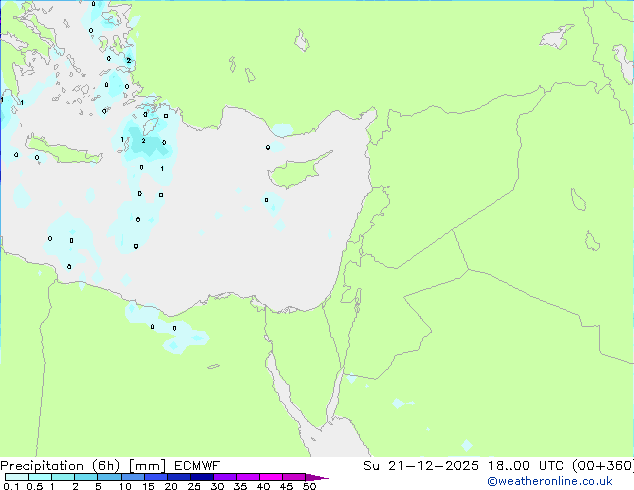634x490 pixels.
Task: Pick the 15–20 mm legend color swatch
Action: click(x=156, y=477)
